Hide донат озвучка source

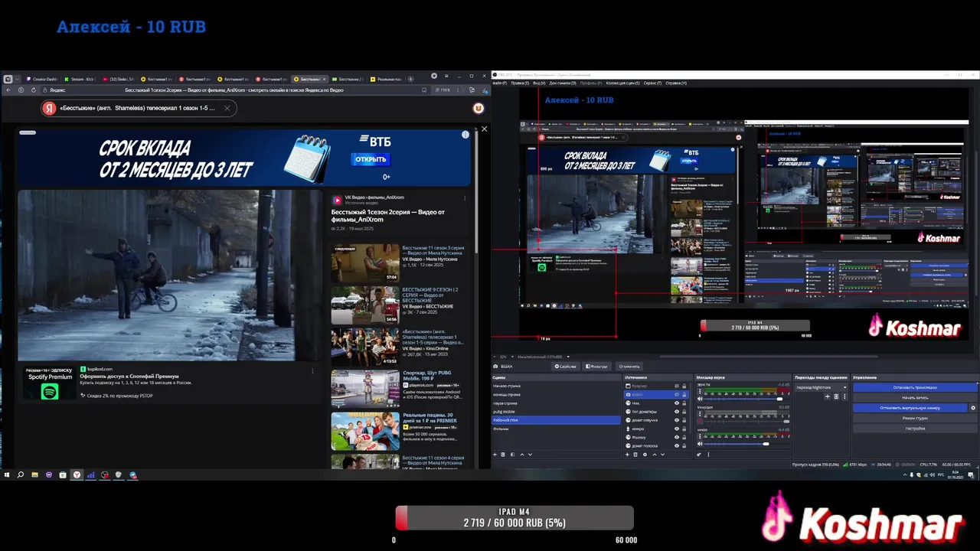click(677, 420)
